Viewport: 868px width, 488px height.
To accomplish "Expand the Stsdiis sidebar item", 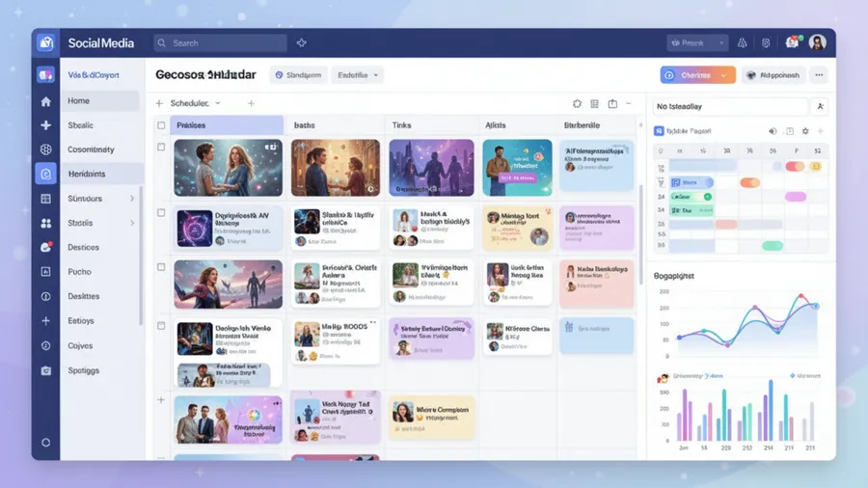I will pos(132,223).
